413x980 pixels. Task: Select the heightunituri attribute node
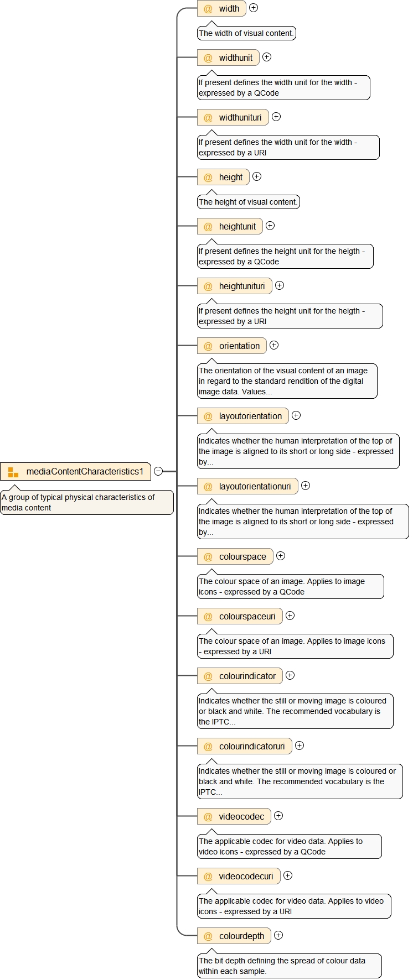point(241,286)
